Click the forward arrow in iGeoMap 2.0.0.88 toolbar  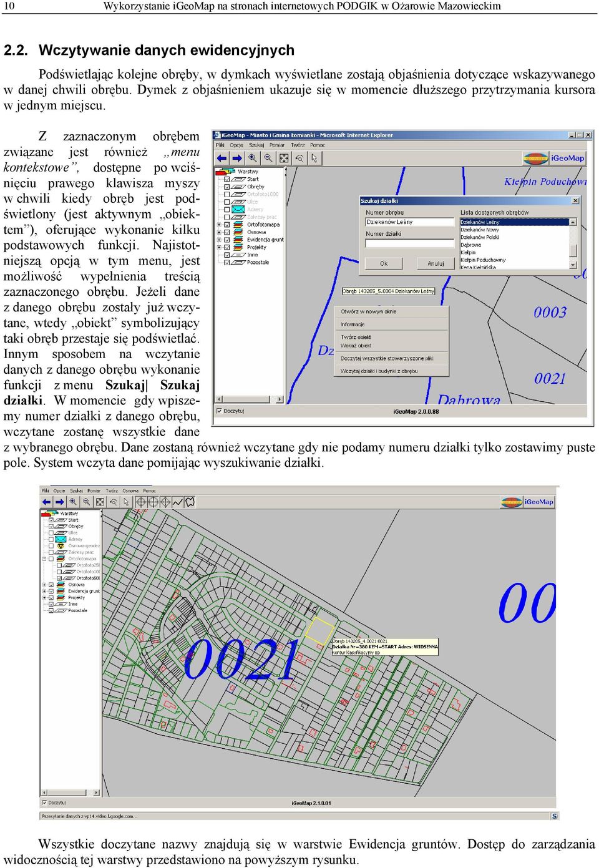(236, 158)
